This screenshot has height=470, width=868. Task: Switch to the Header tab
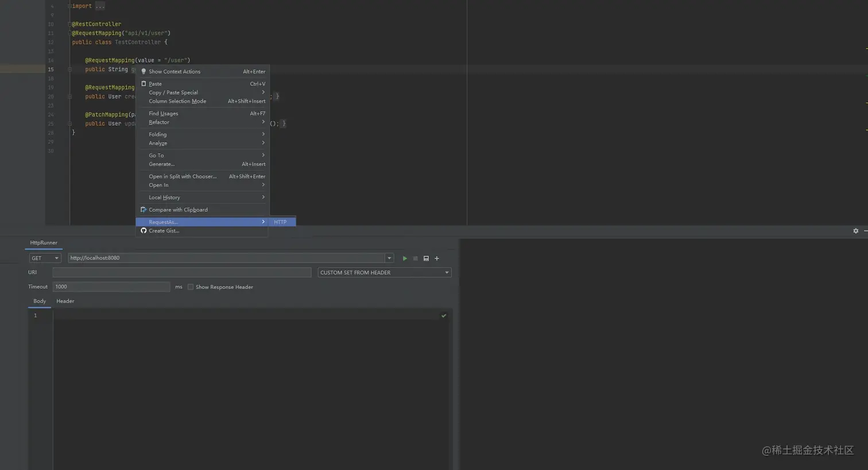tap(65, 301)
